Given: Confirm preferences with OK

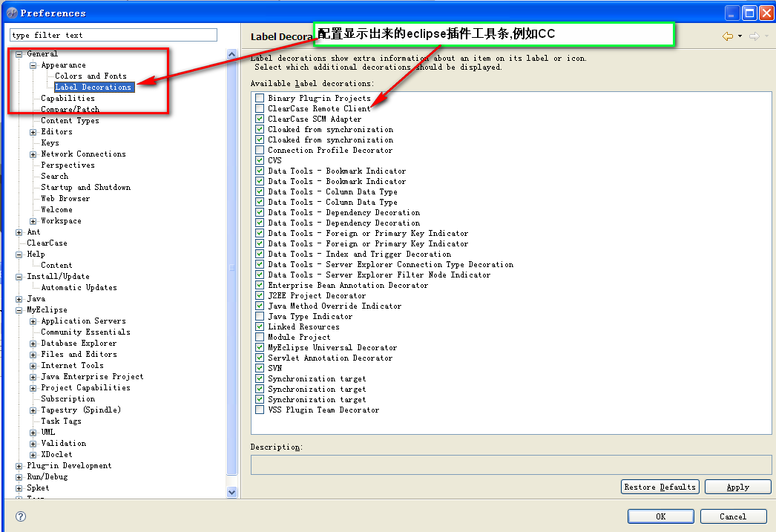Looking at the screenshot, I should 661,516.
